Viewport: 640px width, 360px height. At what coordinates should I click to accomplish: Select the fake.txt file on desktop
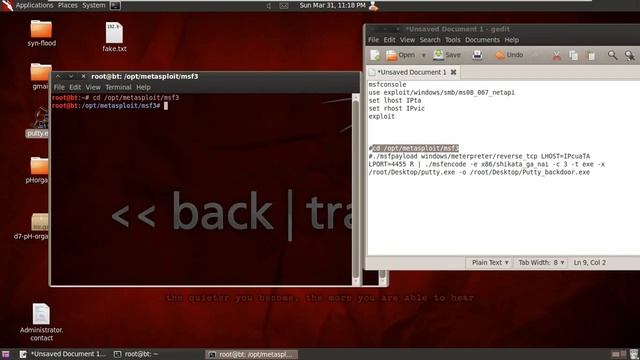pos(114,37)
